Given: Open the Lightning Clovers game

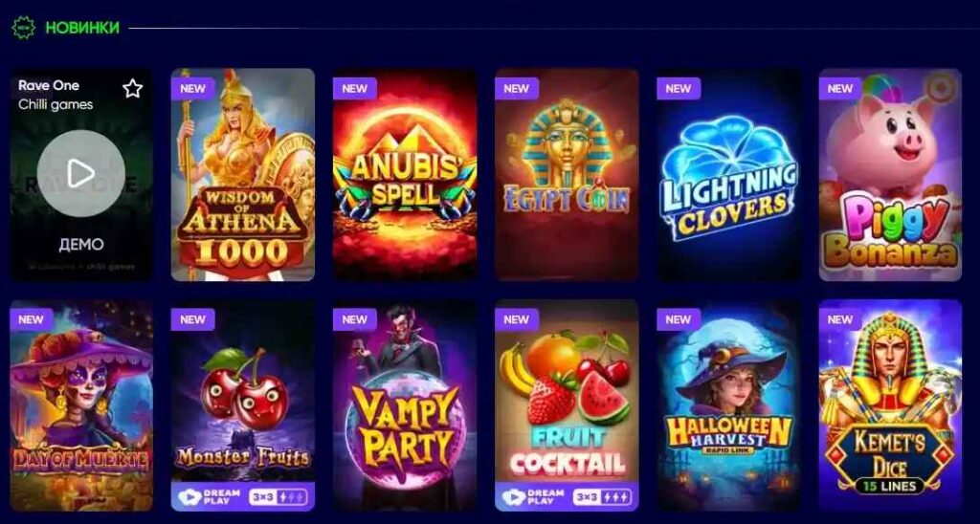Looking at the screenshot, I should 728,175.
